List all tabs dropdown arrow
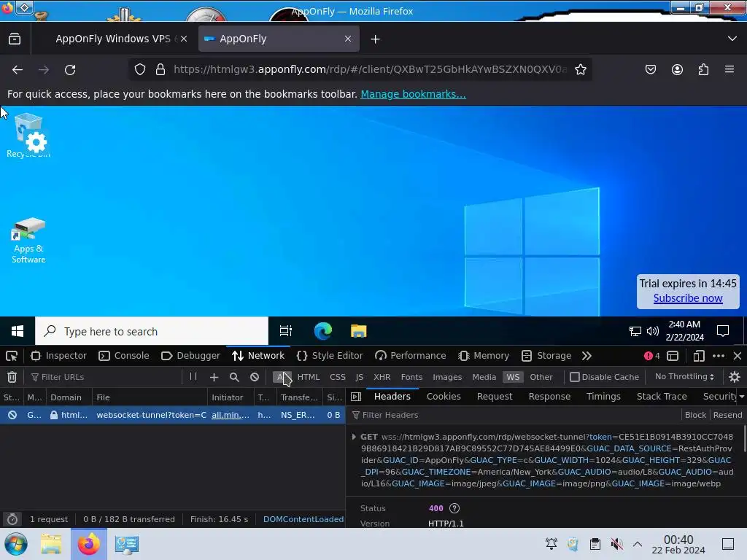Image resolution: width=747 pixels, height=560 pixels. (732, 39)
